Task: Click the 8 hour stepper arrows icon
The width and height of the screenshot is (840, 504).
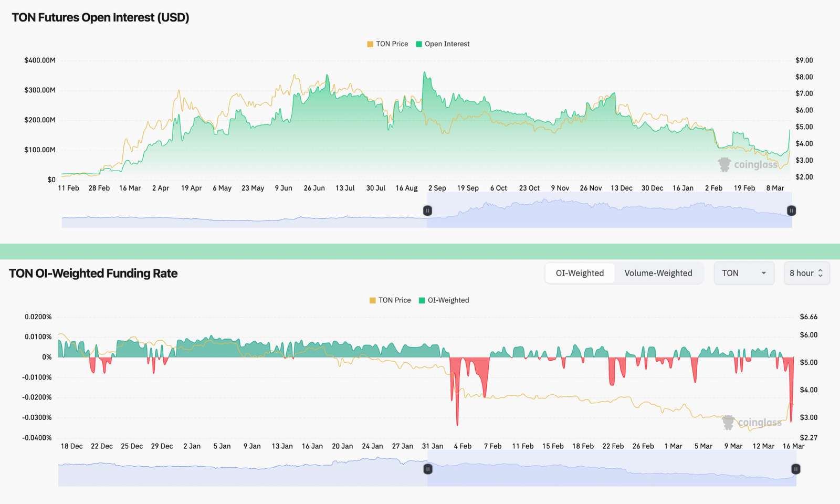Action: [821, 273]
